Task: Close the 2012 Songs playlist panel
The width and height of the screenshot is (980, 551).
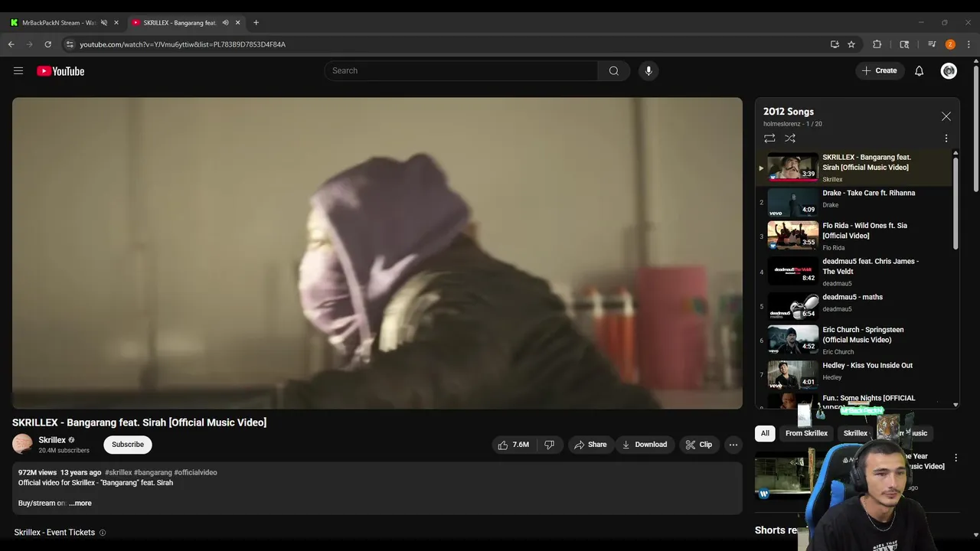Action: click(x=946, y=116)
